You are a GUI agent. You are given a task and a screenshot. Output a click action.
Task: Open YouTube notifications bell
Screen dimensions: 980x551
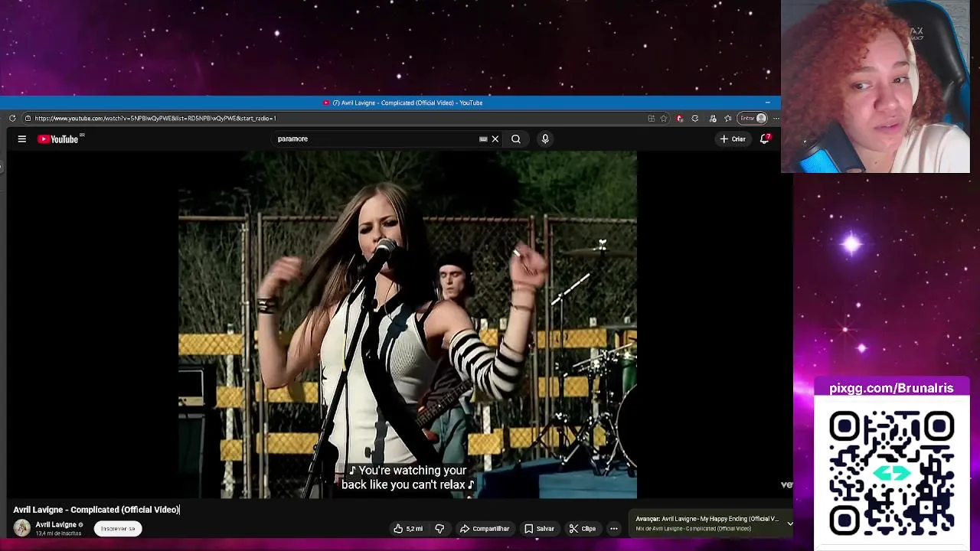pos(764,139)
